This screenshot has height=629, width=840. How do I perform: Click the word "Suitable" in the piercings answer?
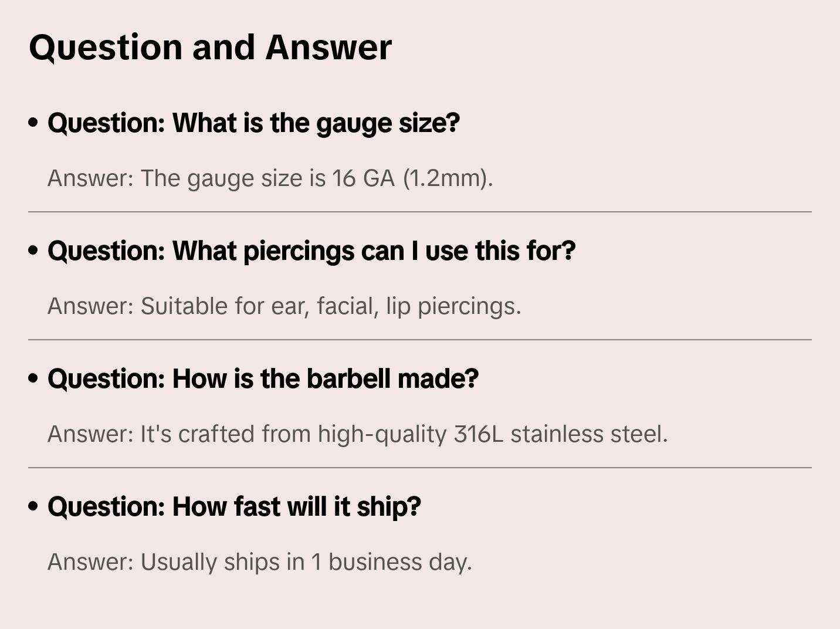[x=184, y=306]
